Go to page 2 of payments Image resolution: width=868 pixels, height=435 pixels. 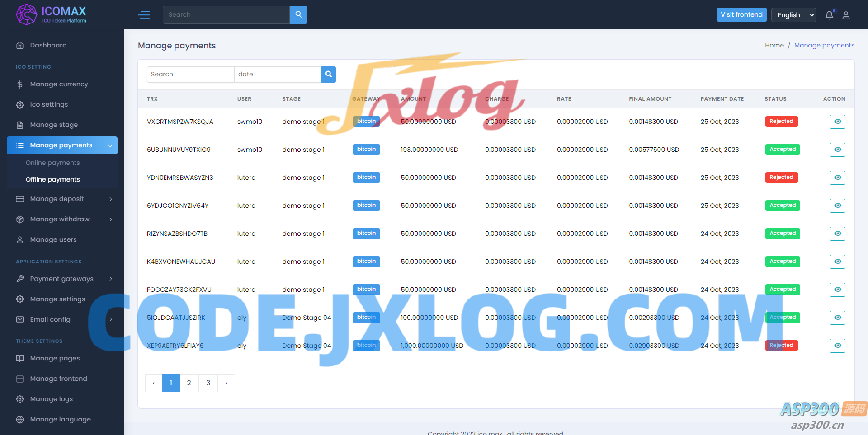[x=189, y=383]
